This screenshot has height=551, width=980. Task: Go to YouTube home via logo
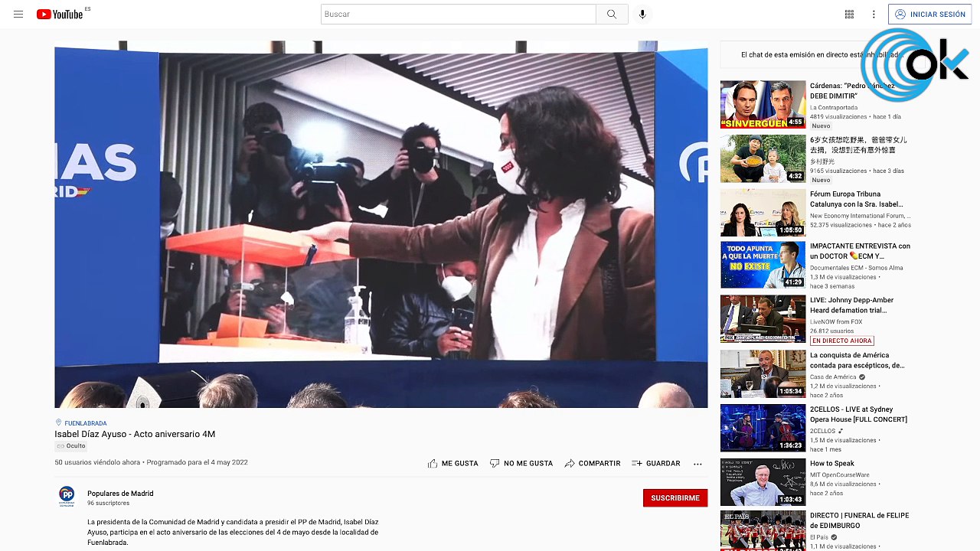click(60, 15)
